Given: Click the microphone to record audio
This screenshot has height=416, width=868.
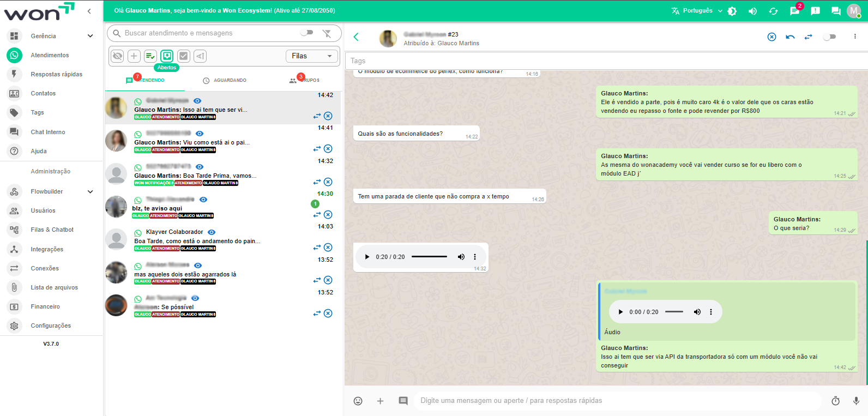Looking at the screenshot, I should pyautogui.click(x=856, y=401).
